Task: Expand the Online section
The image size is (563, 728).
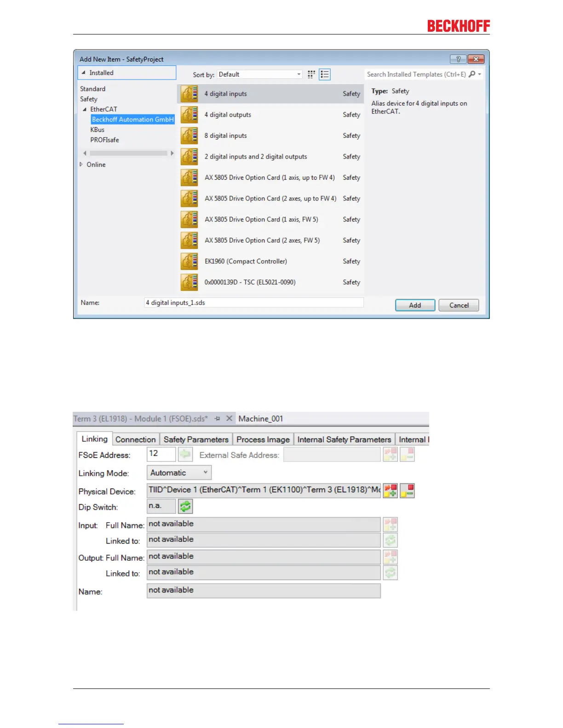Action: (x=81, y=165)
